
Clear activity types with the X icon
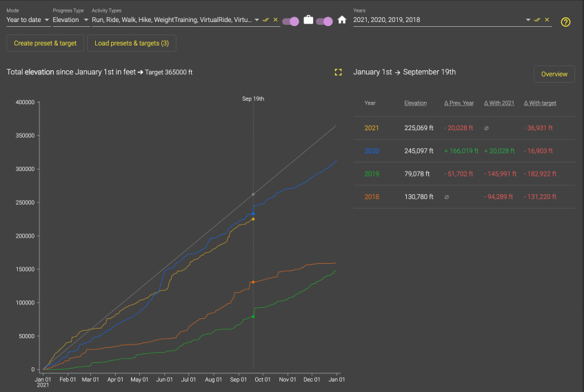pyautogui.click(x=275, y=20)
